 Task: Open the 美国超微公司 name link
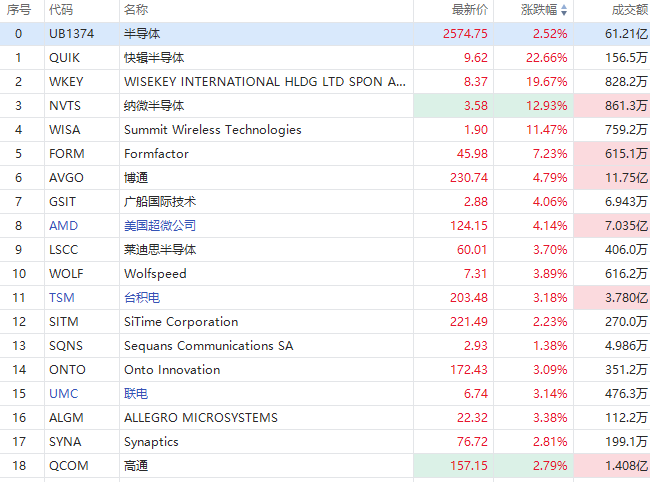[x=160, y=226]
